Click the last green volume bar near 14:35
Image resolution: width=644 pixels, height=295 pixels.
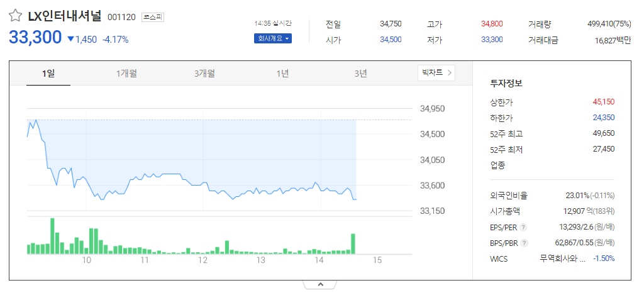[353, 243]
